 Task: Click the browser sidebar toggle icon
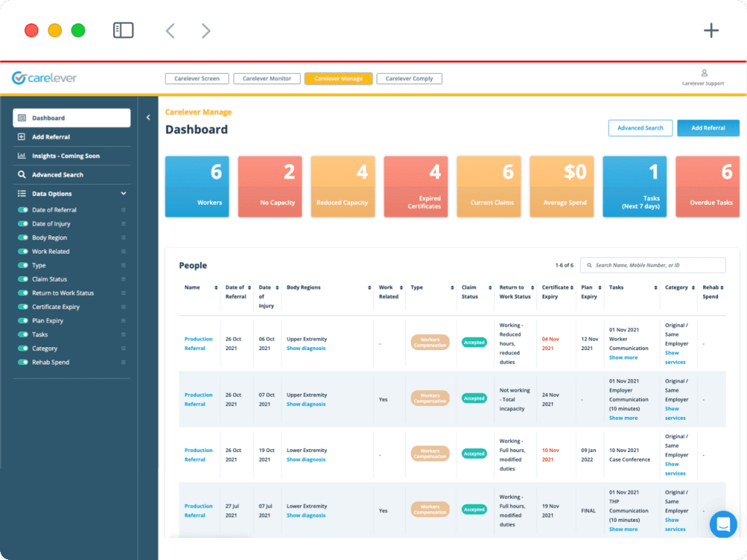tap(123, 31)
